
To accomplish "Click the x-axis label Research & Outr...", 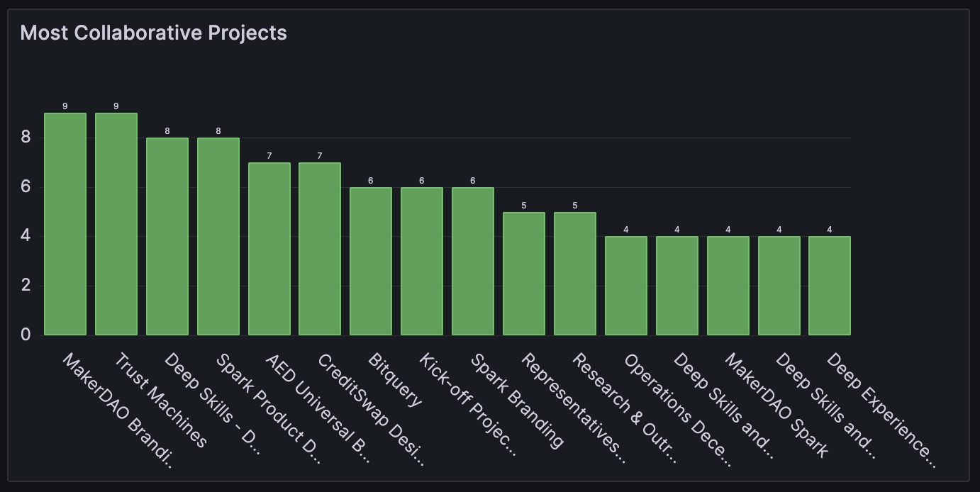I will (x=625, y=408).
